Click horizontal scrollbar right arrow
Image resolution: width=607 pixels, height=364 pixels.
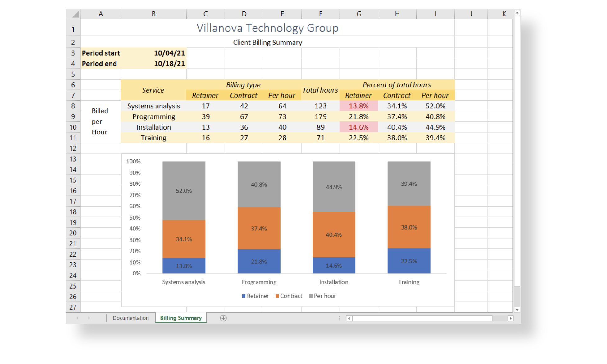[510, 318]
